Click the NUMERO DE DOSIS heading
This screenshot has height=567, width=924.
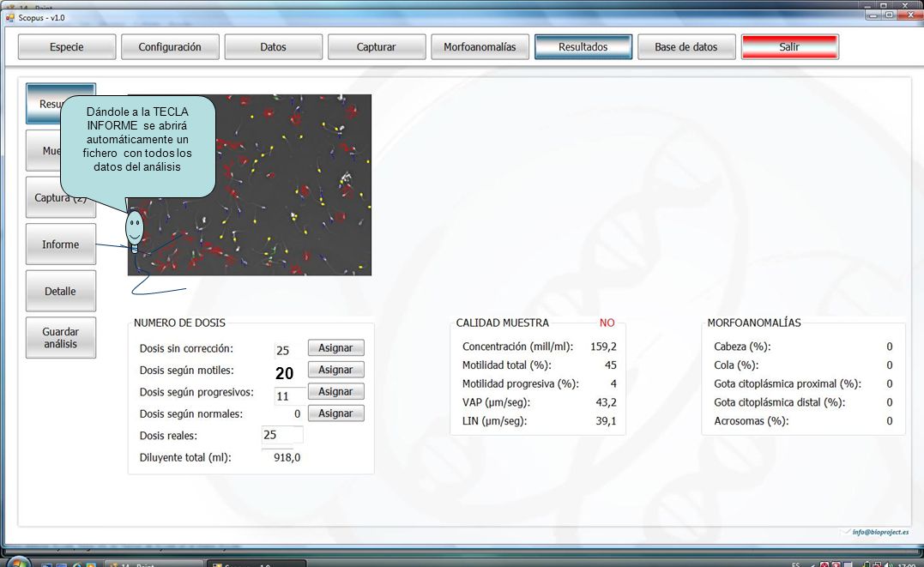click(x=179, y=323)
